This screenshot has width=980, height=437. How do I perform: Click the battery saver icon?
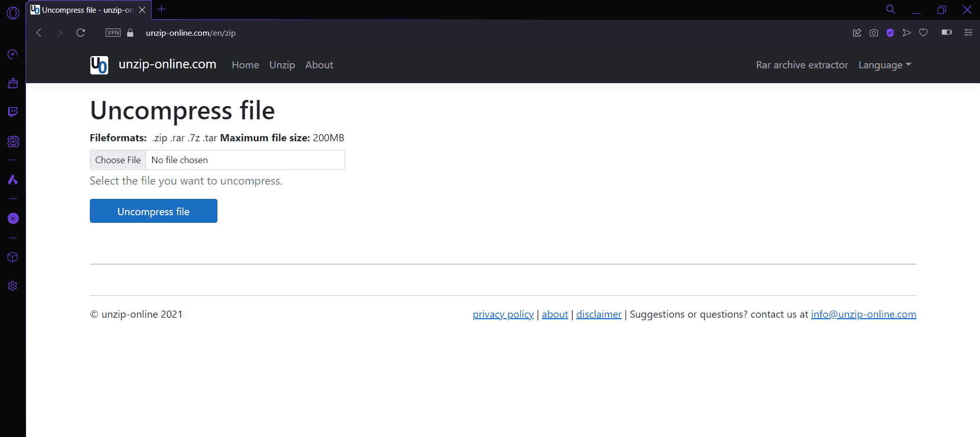(x=947, y=33)
